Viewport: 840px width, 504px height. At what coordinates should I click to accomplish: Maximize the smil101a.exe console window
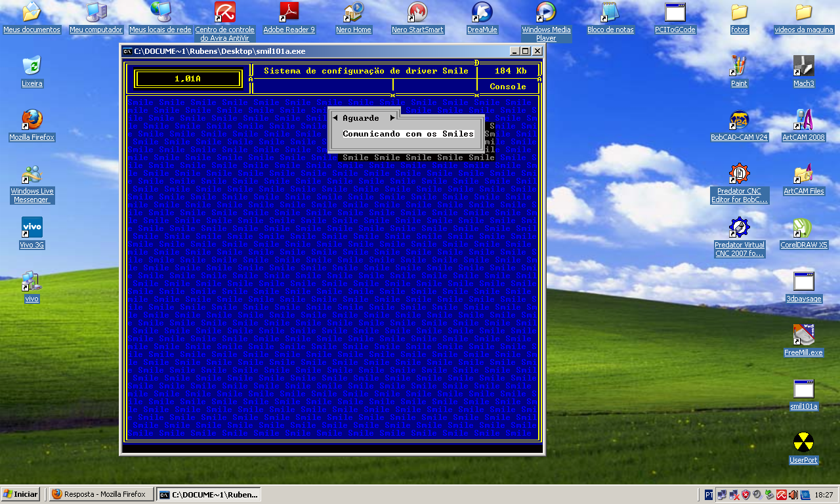[x=526, y=51]
